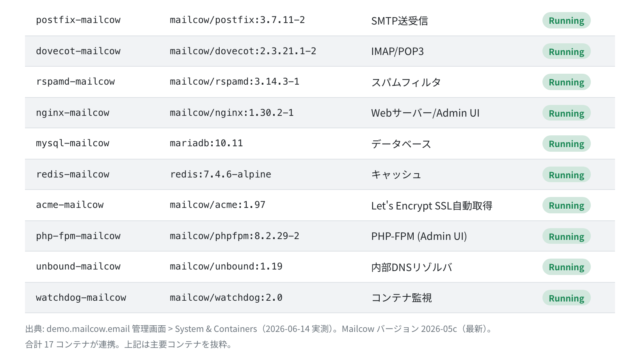Click the php-fpm-mailcow table row

point(320,236)
